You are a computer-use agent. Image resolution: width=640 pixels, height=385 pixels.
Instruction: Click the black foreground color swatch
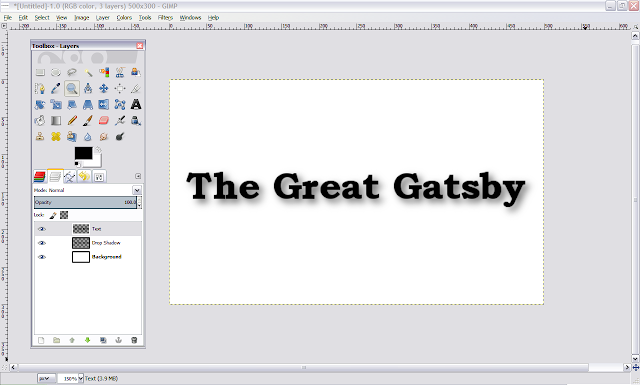pyautogui.click(x=83, y=154)
